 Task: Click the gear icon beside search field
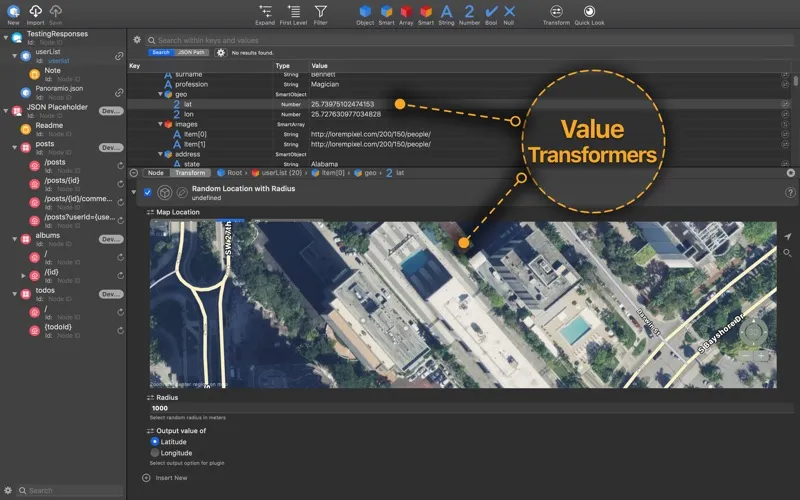click(x=137, y=39)
